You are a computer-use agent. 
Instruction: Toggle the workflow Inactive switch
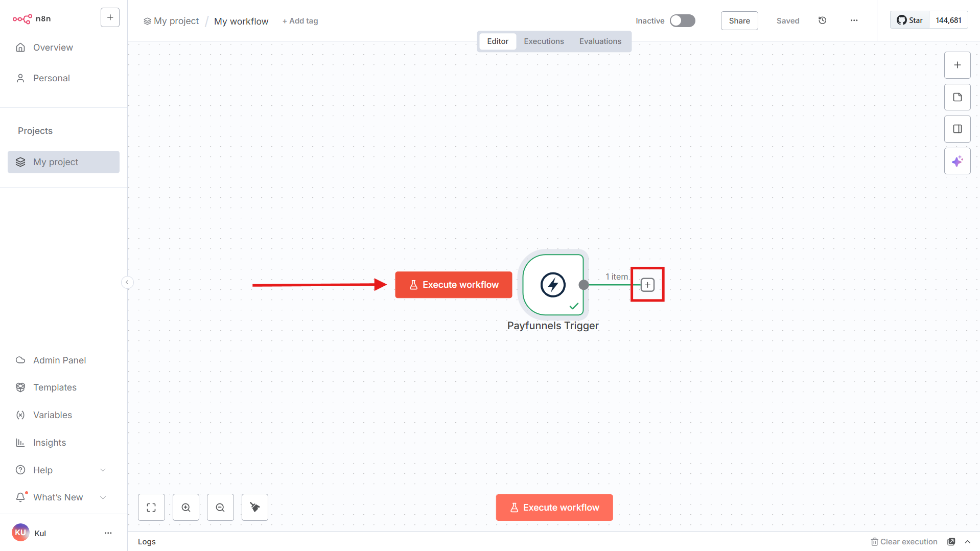point(683,20)
